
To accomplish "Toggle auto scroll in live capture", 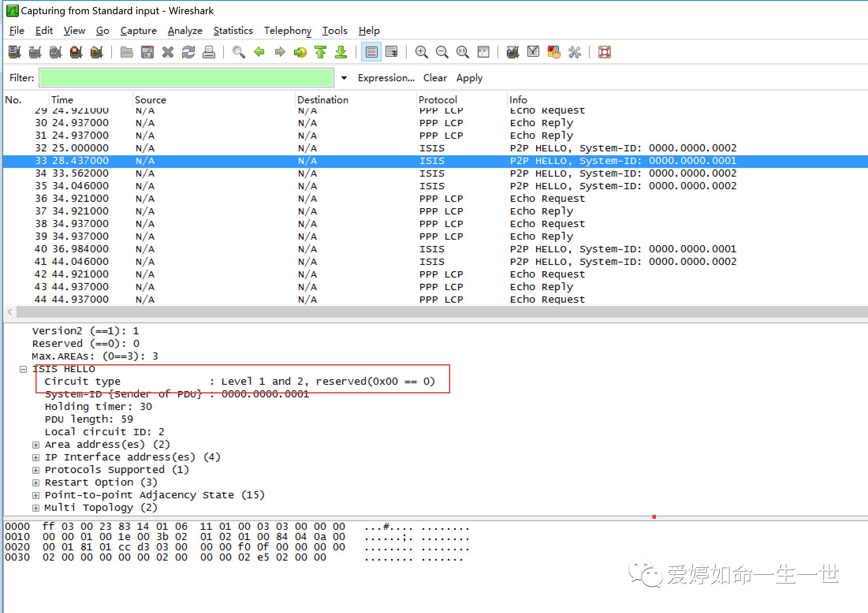I will coord(392,52).
